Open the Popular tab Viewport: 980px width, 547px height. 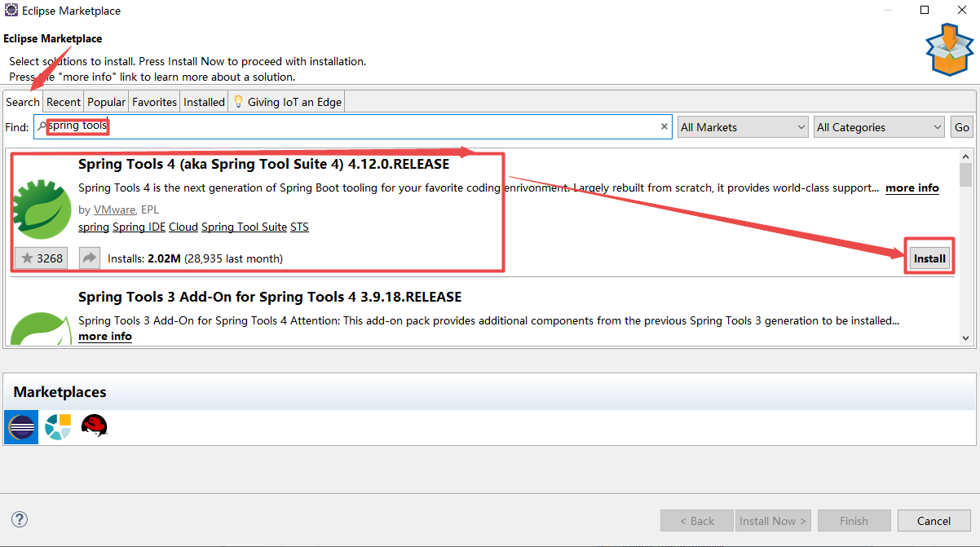tap(107, 102)
